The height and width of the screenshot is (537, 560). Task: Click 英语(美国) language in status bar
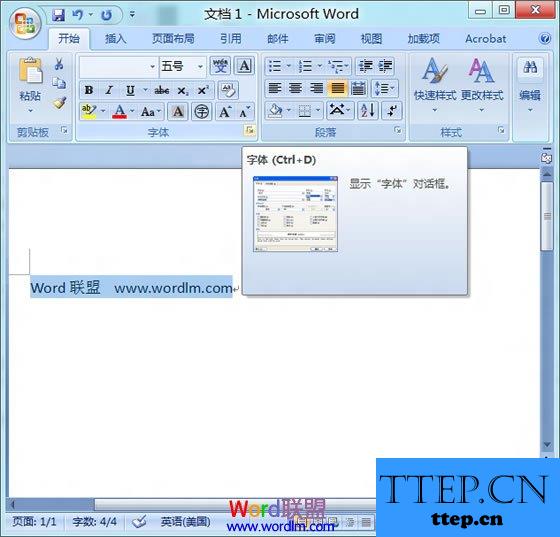point(185,522)
